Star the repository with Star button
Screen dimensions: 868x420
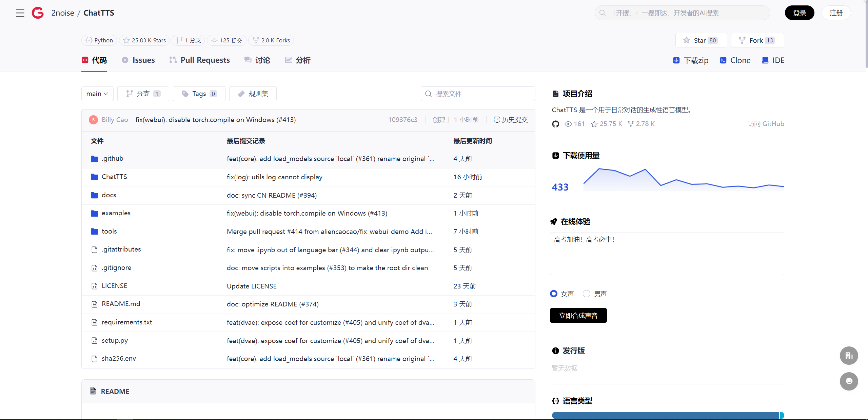(701, 40)
